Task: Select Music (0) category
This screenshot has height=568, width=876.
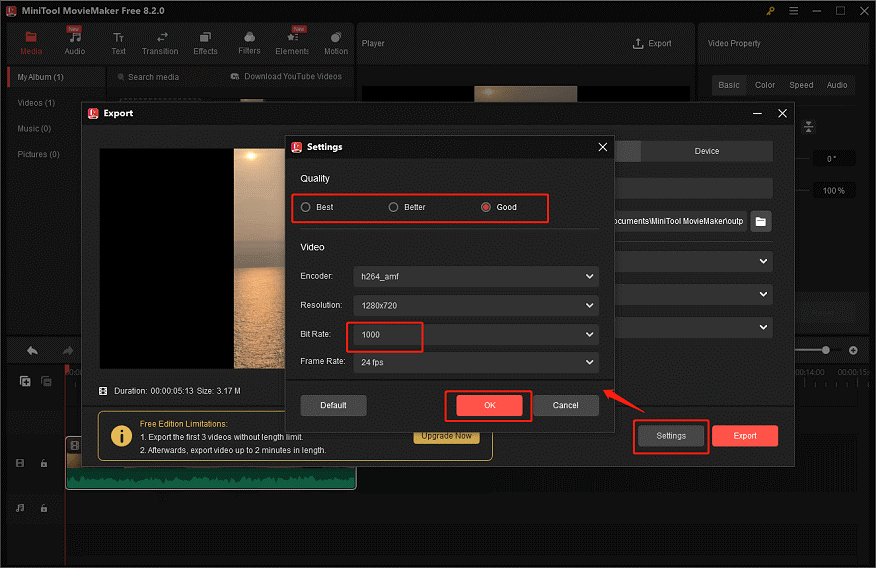Action: click(x=34, y=128)
